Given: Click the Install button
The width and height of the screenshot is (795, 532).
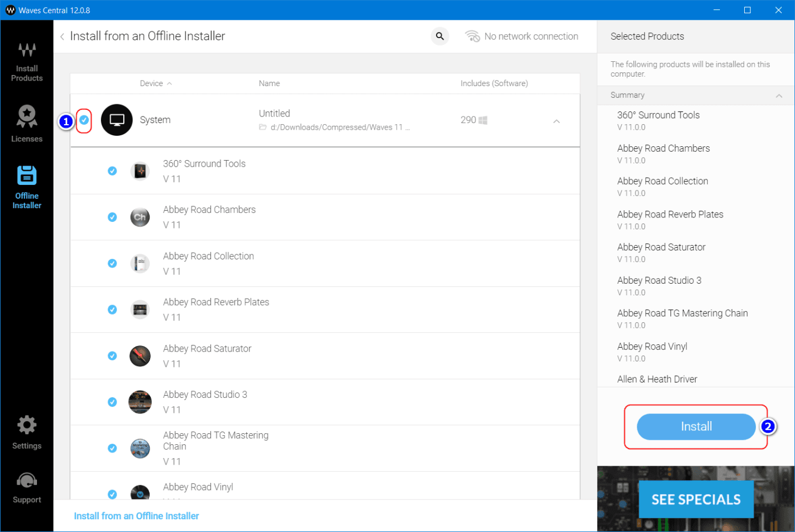Looking at the screenshot, I should pos(696,427).
